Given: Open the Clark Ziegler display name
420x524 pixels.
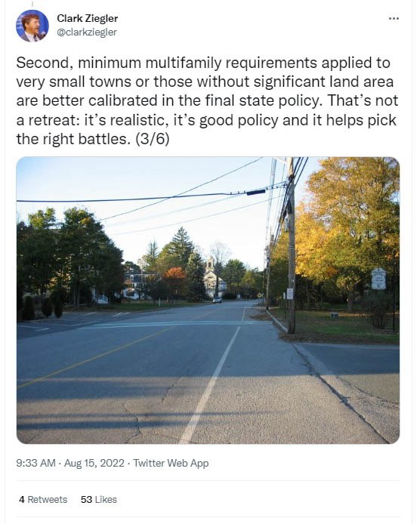Looking at the screenshot, I should coord(88,18).
